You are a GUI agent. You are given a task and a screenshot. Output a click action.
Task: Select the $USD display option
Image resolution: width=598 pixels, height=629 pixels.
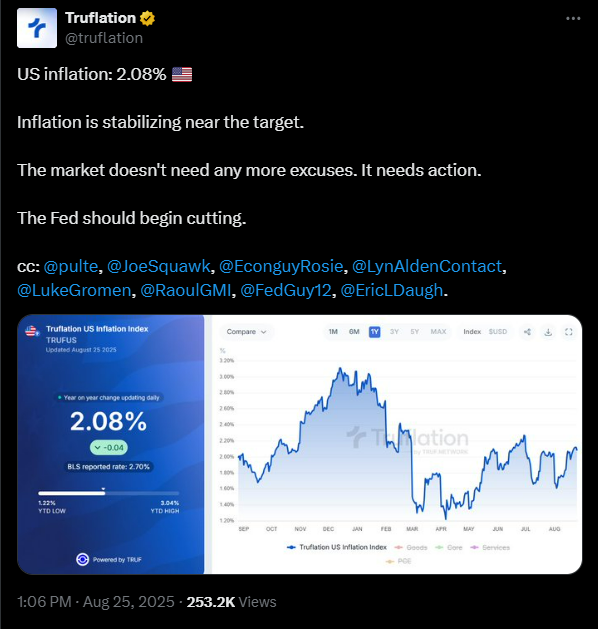498,332
